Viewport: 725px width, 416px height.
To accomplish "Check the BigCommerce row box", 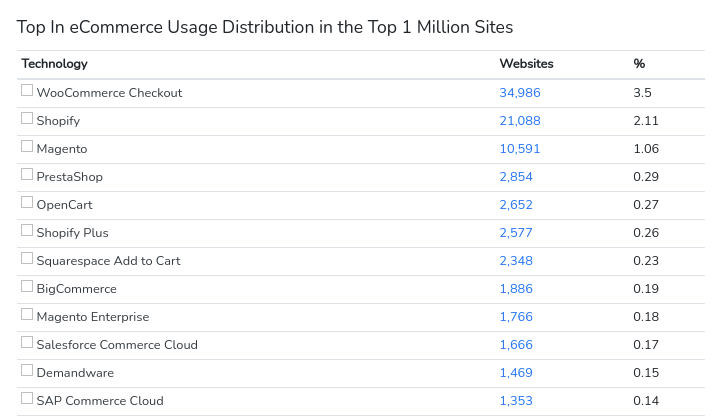I will point(27,287).
